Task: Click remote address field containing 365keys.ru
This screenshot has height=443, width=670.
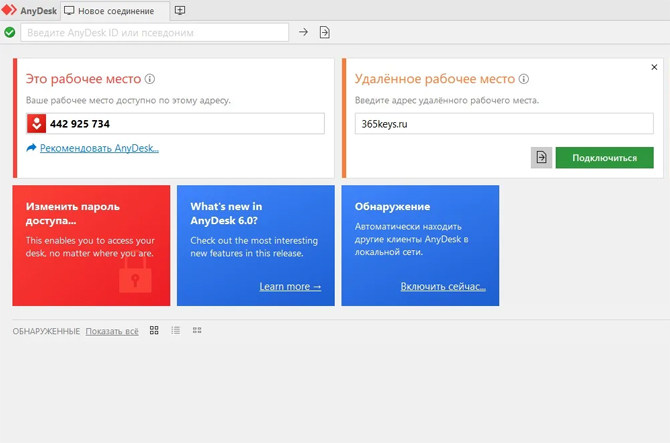Action: coord(504,124)
